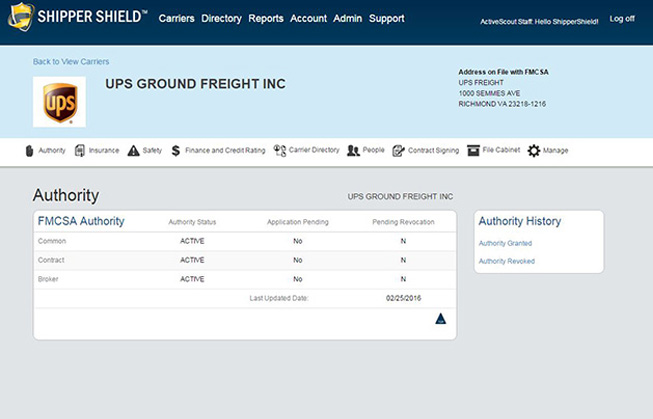The image size is (653, 419).
Task: Go to the Account menu
Action: 308,18
